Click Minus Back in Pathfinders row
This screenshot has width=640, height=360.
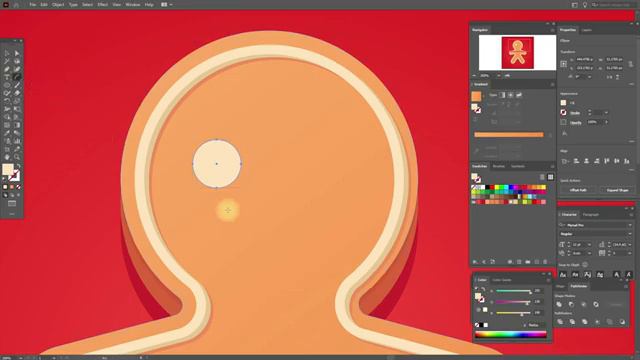pyautogui.click(x=622, y=322)
